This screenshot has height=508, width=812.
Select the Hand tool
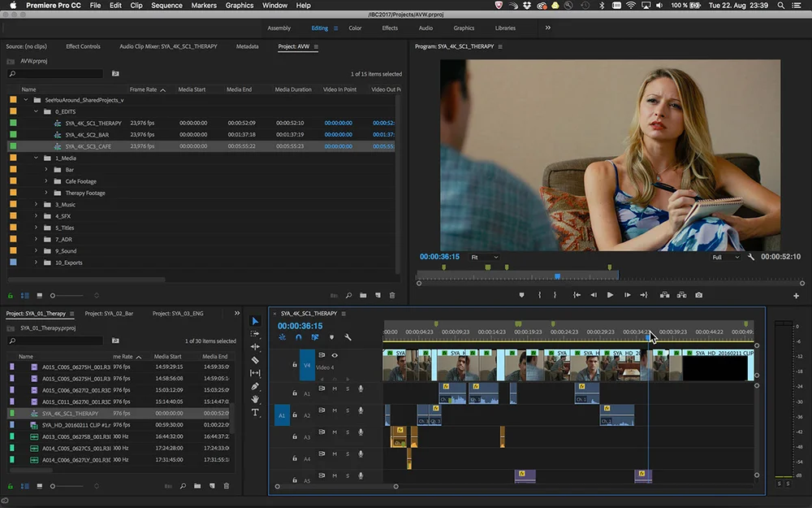(255, 399)
